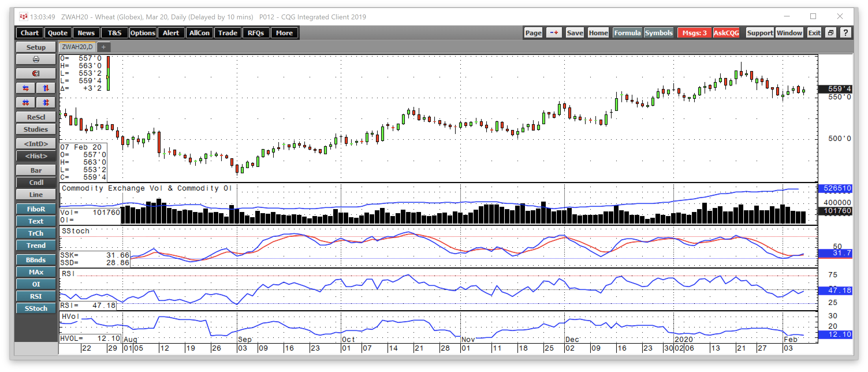This screenshot has height=372, width=868.
Task: Click the magnet snap icon button
Action: 36,73
